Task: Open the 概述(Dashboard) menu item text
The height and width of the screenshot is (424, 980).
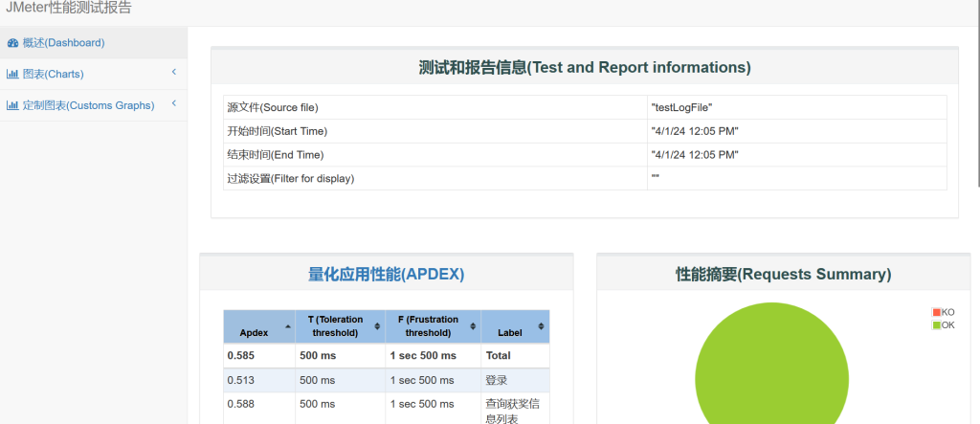Action: coord(63,43)
